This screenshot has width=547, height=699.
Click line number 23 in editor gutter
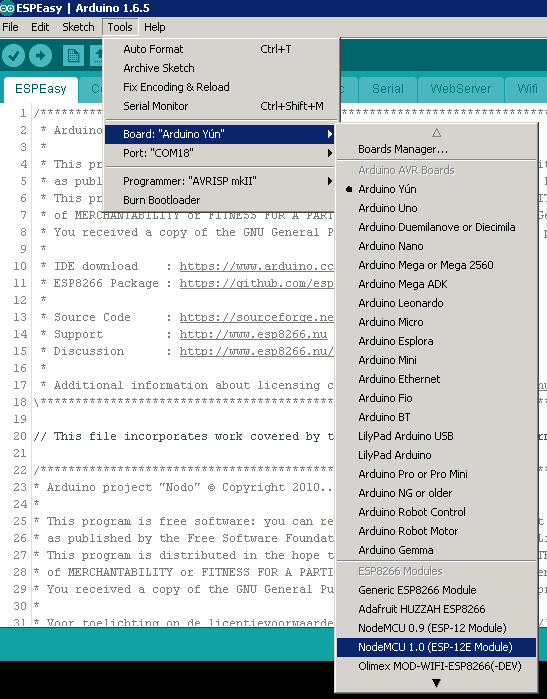20,487
